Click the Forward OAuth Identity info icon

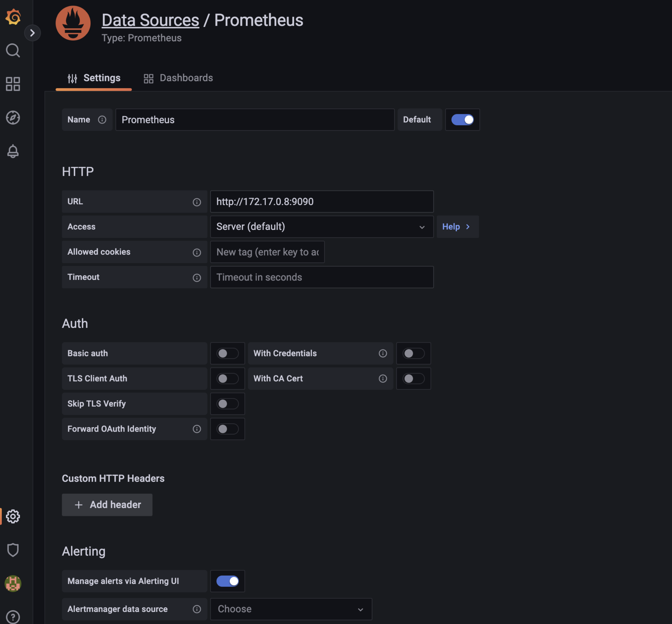pyautogui.click(x=197, y=429)
